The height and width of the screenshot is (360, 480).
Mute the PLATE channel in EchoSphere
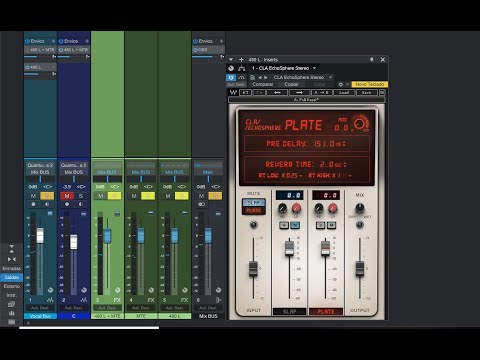[331, 225]
